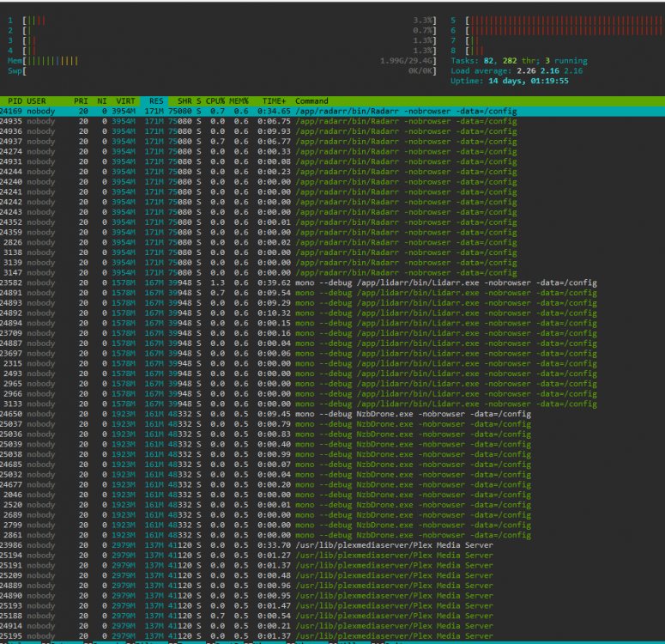Select Radarr thread row PID 3147
665x644 pixels.
(333, 272)
